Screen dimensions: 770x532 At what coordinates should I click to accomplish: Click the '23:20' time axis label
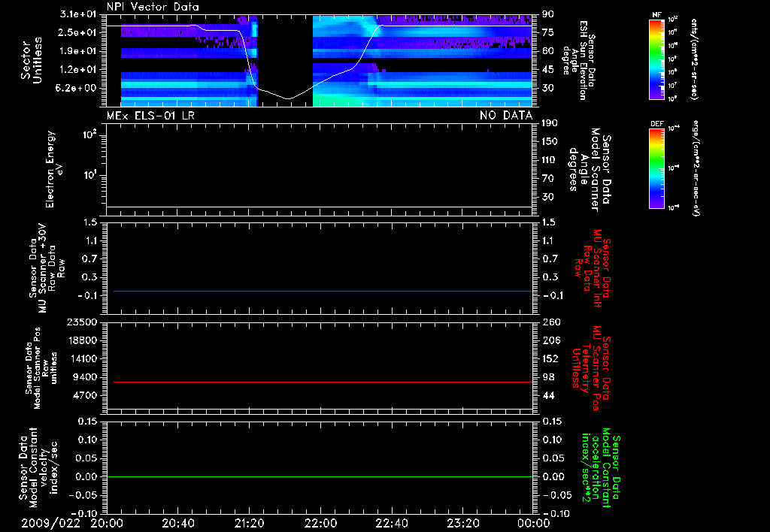click(x=462, y=523)
